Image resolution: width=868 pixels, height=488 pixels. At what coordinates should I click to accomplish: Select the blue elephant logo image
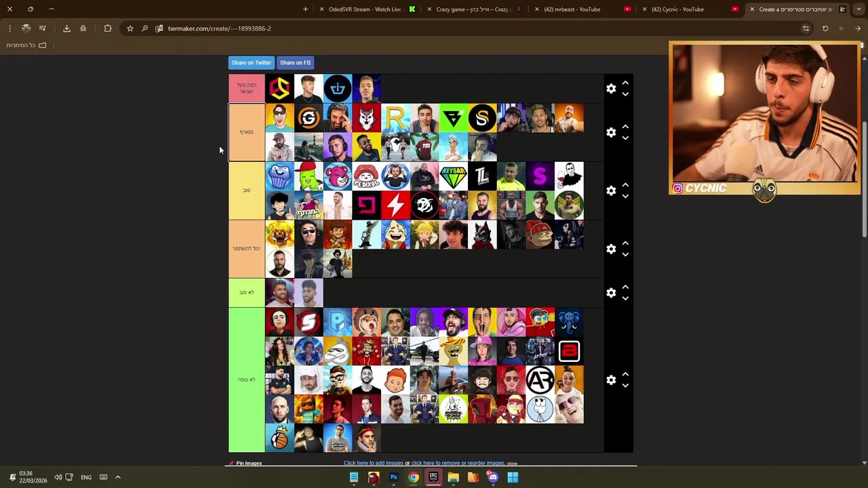[x=569, y=322]
